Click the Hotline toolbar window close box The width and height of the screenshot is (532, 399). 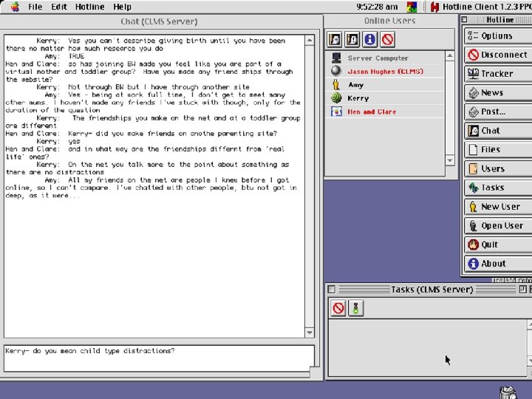point(465,20)
